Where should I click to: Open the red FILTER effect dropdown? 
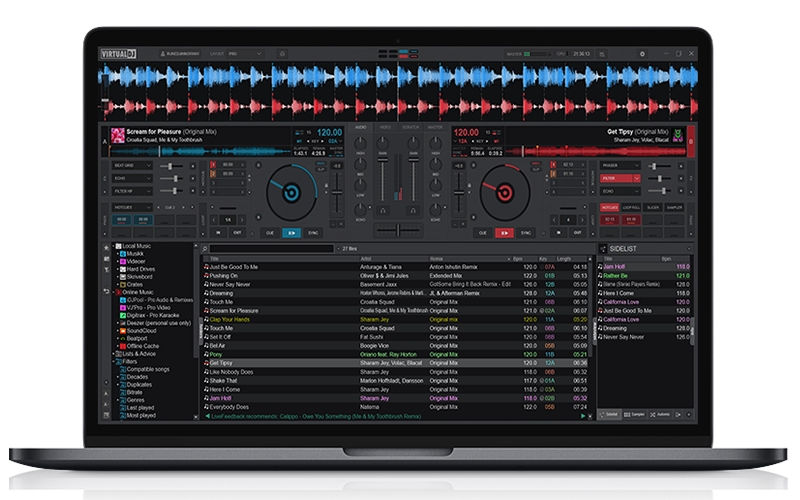click(620, 179)
